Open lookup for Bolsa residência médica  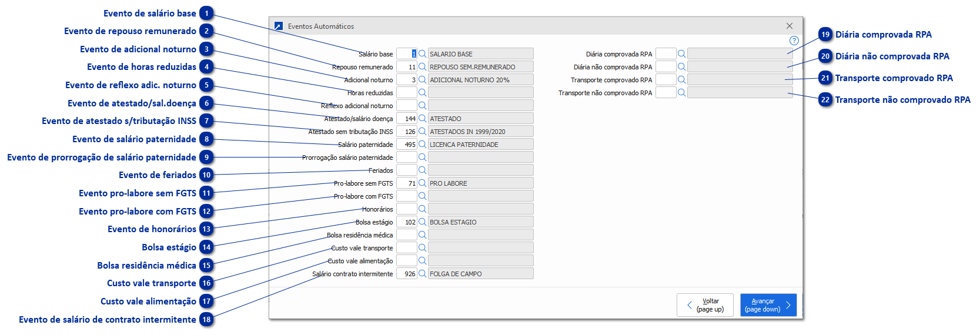click(x=422, y=235)
